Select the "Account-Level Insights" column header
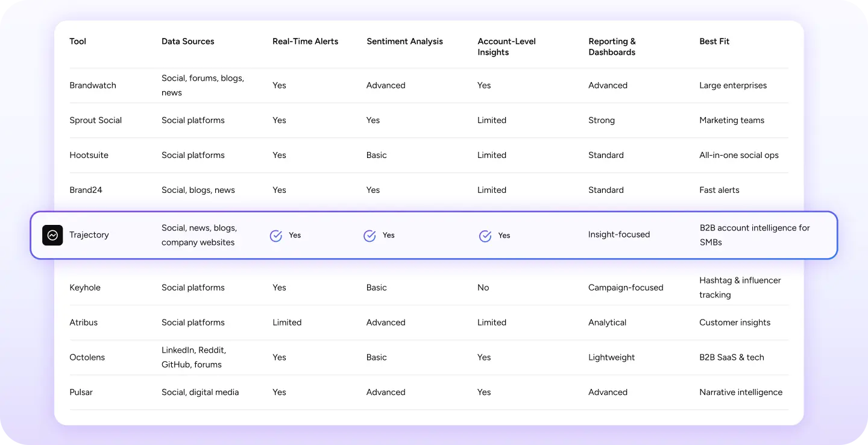This screenshot has width=868, height=445. (507, 47)
